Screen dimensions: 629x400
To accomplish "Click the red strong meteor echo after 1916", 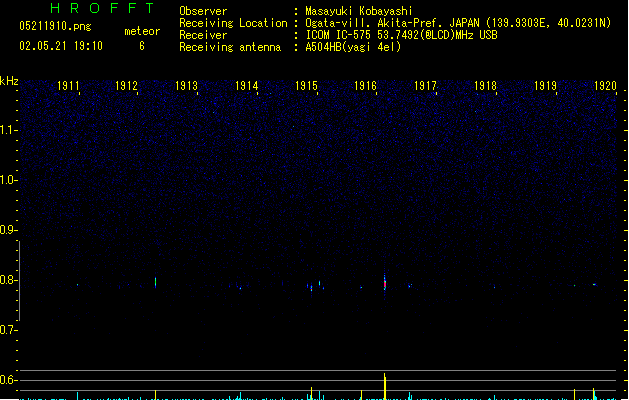I will point(385,284).
